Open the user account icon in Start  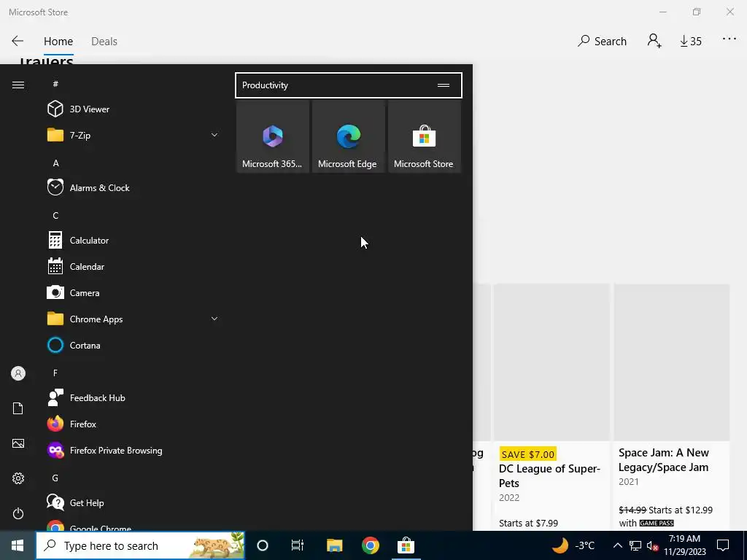point(18,373)
